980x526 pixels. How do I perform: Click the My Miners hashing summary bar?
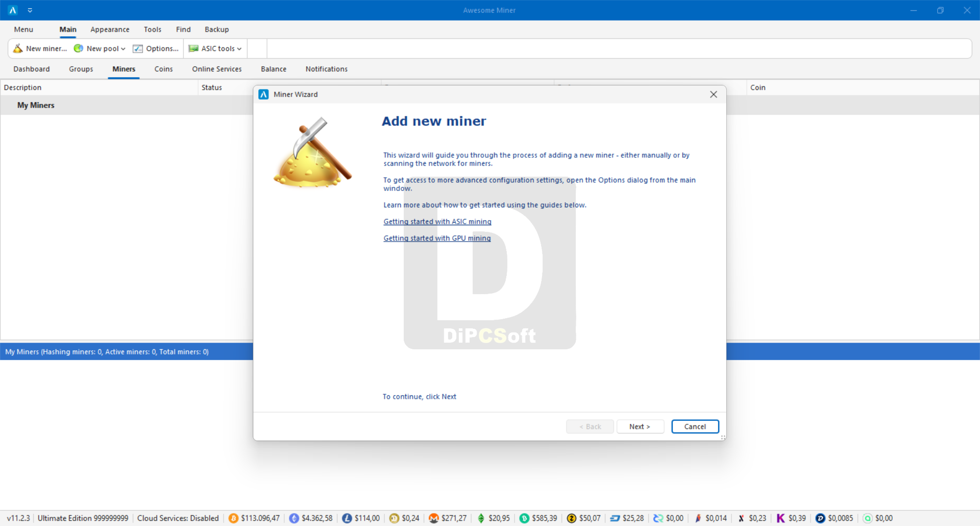(x=127, y=352)
